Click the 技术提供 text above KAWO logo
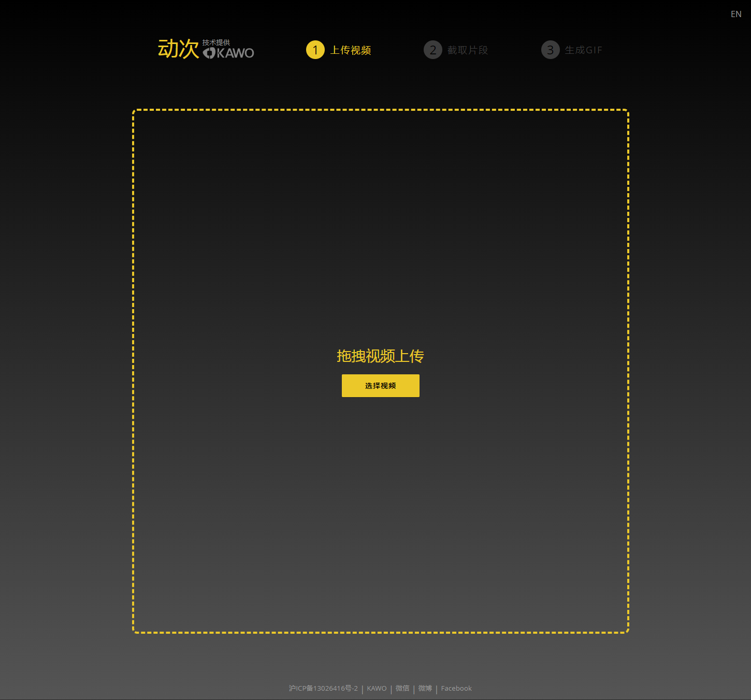Screen dimensions: 751x700 click(216, 42)
